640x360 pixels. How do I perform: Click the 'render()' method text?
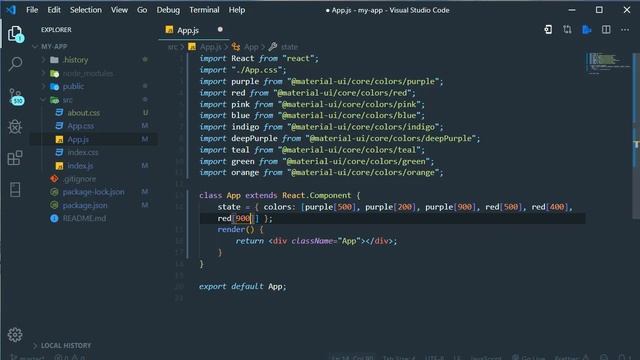(x=236, y=229)
